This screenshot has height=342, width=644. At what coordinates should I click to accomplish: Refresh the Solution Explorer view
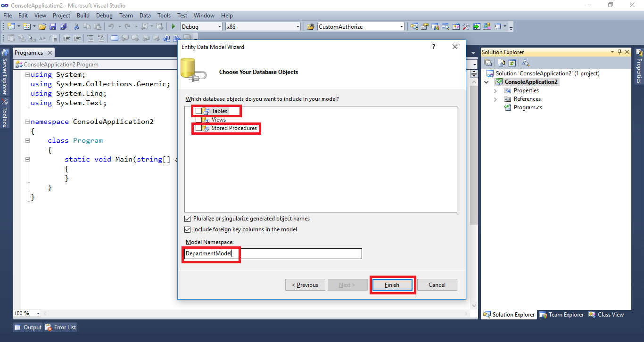512,62
